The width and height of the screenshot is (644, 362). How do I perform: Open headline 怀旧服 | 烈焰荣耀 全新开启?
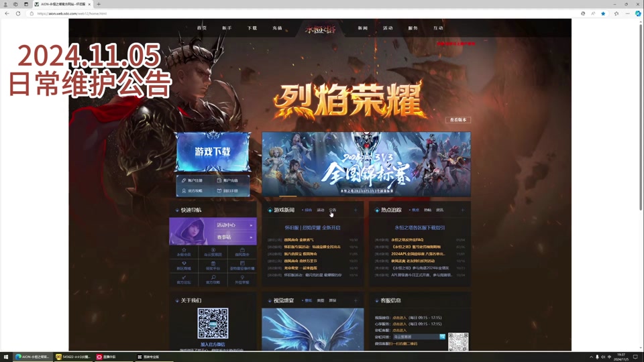pos(313,228)
